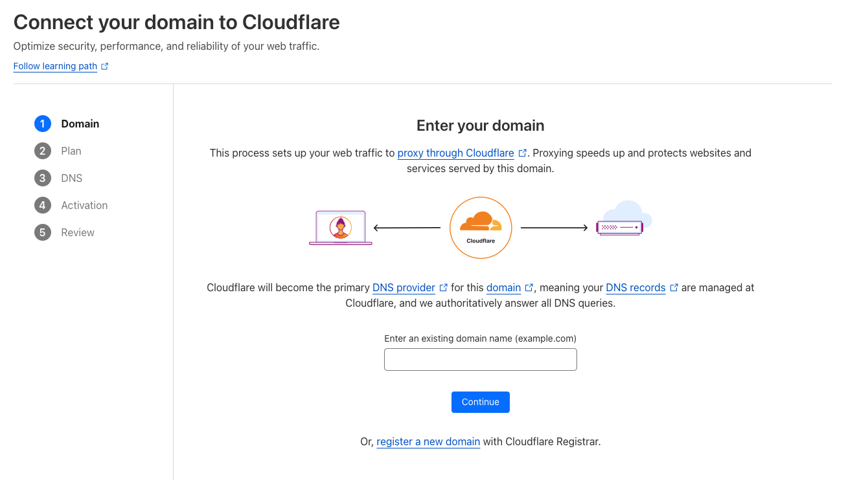
Task: Focus the existing domain name input field
Action: coord(480,360)
